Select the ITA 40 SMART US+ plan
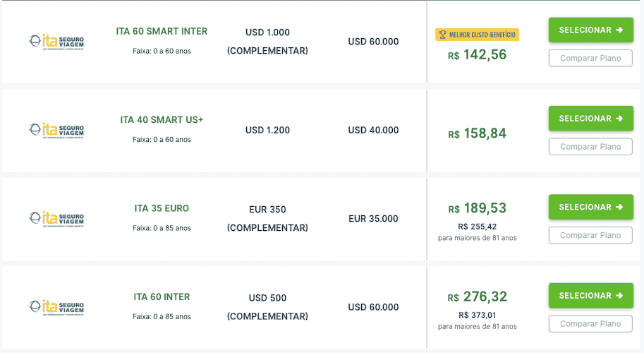Screen dimensions: 644x353 pos(590,119)
